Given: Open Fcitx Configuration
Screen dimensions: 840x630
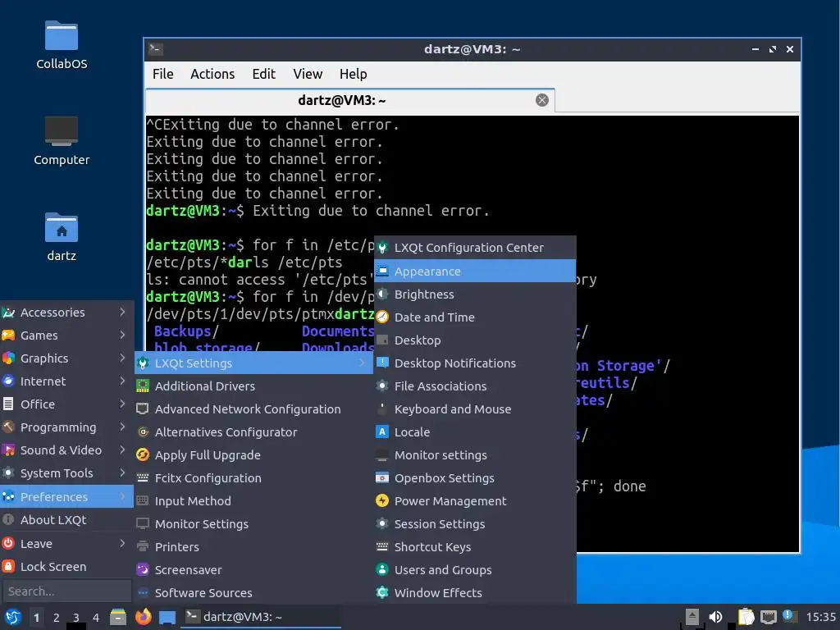Looking at the screenshot, I should [253, 478].
